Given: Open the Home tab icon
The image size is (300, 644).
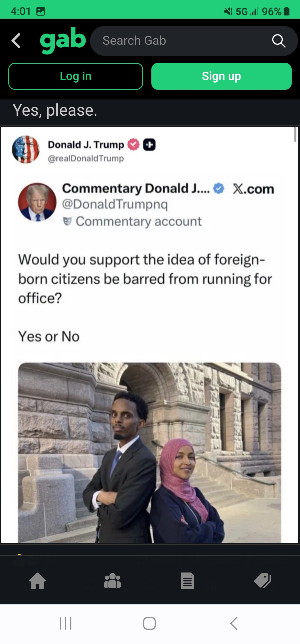Looking at the screenshot, I should pos(37,581).
